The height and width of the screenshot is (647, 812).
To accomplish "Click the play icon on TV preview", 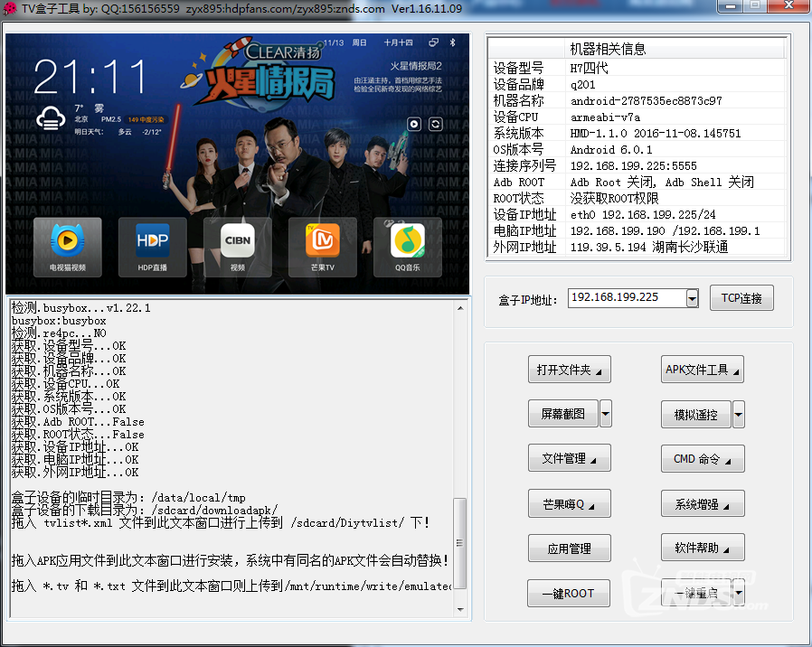I will (x=414, y=124).
